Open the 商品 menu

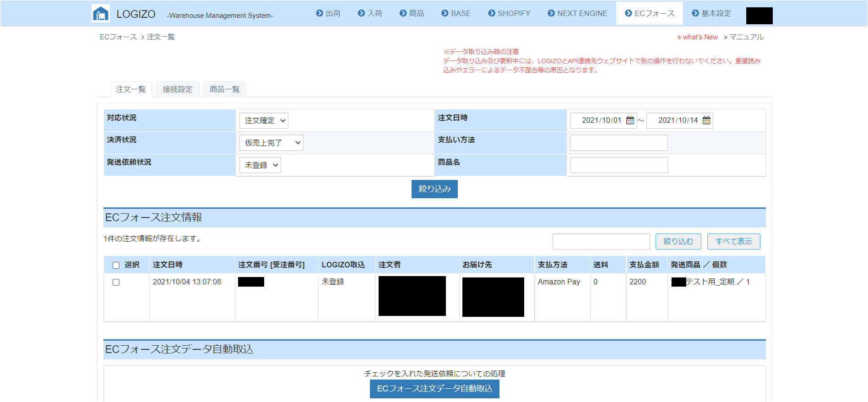click(x=412, y=13)
